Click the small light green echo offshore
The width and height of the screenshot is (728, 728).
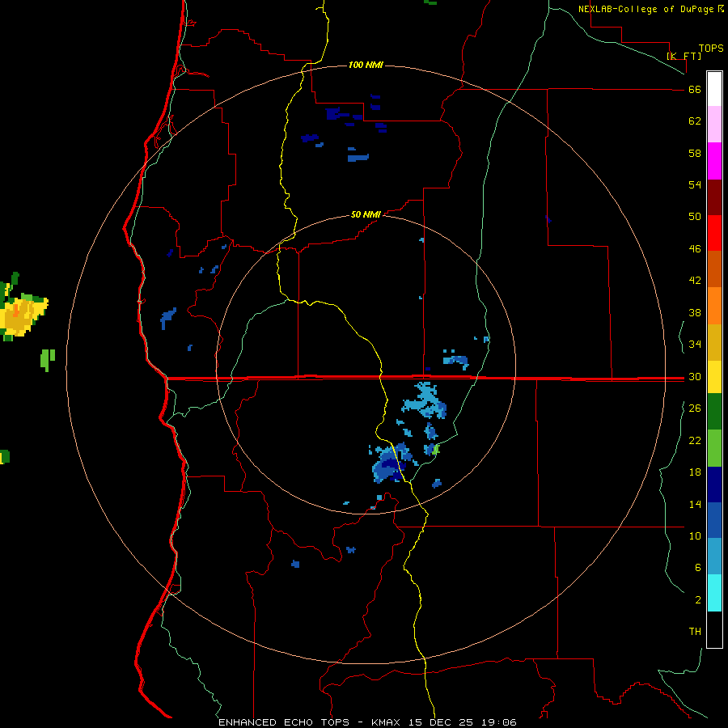48,360
